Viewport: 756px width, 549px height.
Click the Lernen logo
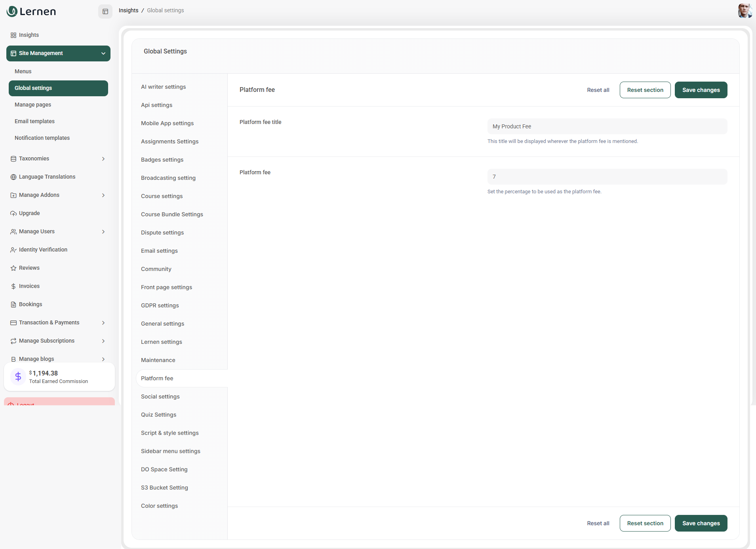pos(31,11)
